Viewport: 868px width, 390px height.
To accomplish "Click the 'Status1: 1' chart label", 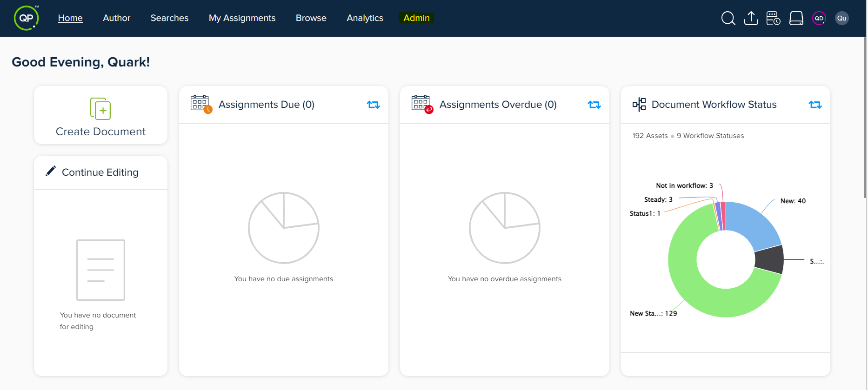I will (645, 213).
